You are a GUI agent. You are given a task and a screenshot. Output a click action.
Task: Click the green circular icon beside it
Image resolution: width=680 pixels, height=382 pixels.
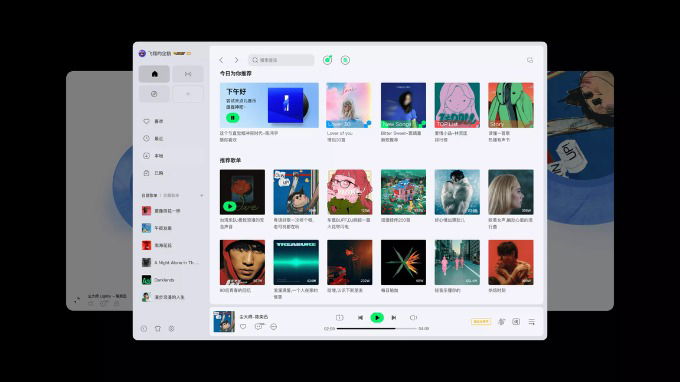(345, 60)
